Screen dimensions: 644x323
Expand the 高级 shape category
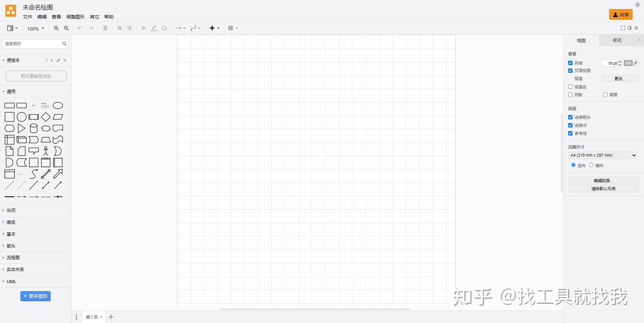35,222
